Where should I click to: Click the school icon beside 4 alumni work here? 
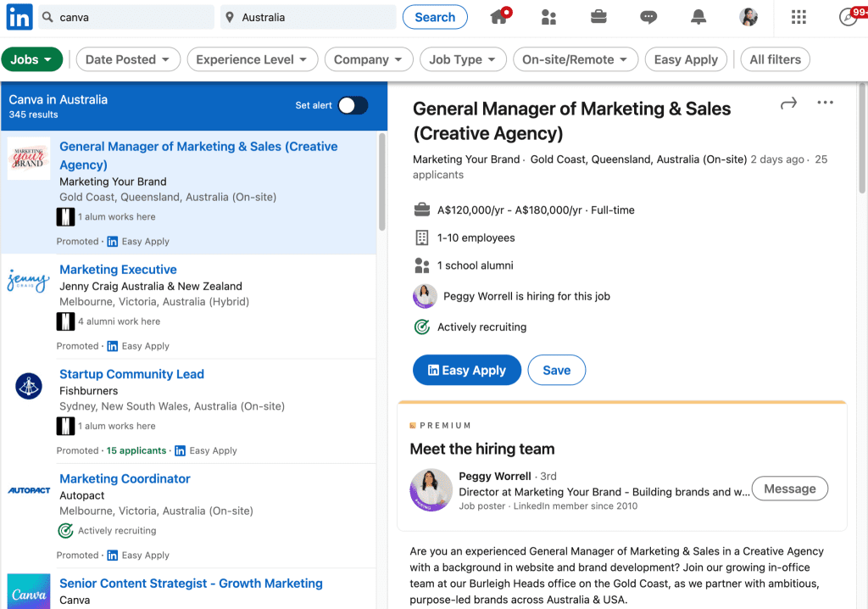tap(65, 321)
